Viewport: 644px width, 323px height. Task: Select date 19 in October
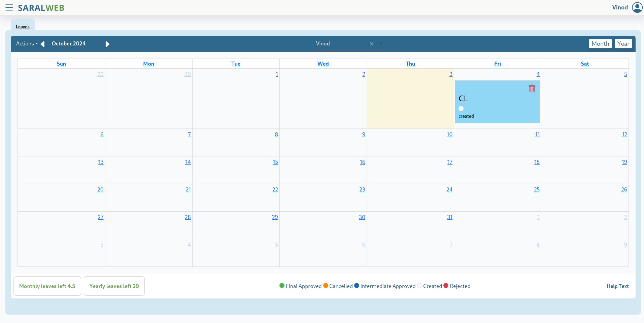[x=624, y=162]
